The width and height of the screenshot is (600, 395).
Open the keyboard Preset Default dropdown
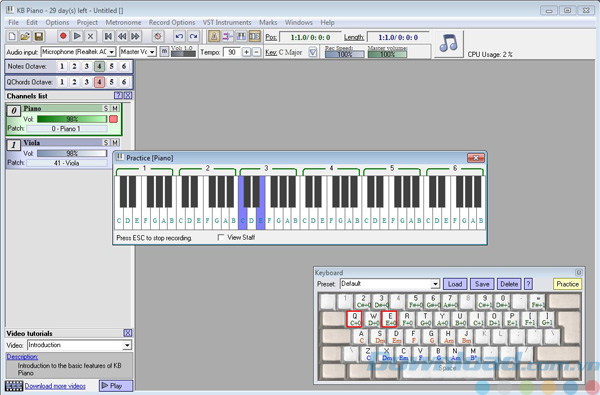(x=435, y=284)
